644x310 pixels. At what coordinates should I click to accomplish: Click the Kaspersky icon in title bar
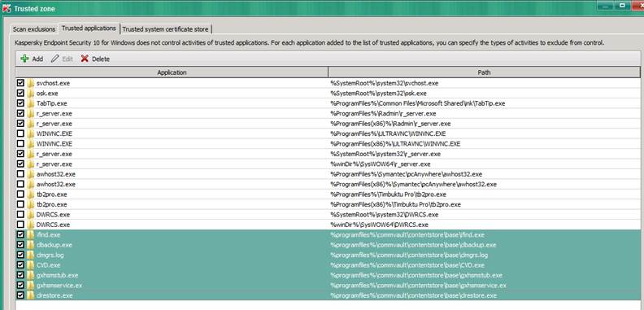(7, 8)
